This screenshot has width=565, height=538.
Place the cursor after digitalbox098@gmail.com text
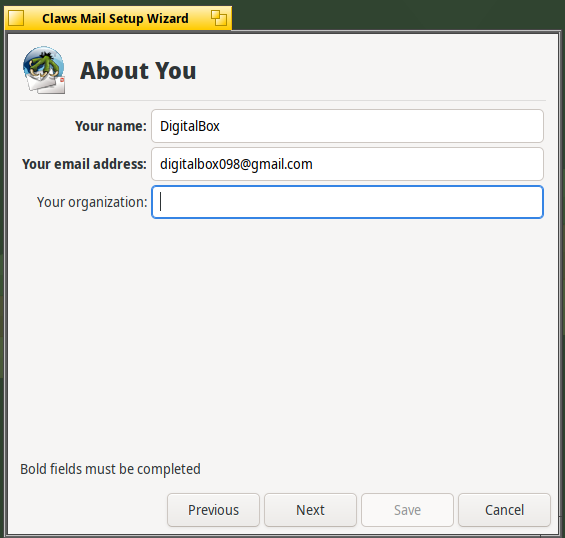click(x=315, y=164)
